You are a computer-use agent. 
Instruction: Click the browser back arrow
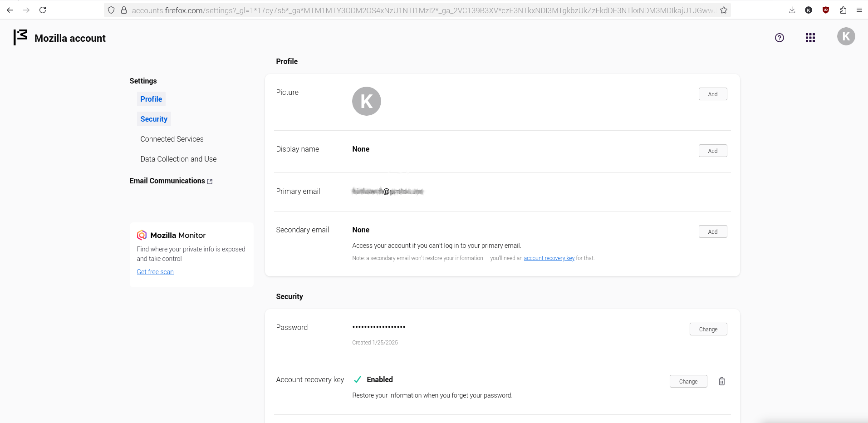tap(10, 10)
